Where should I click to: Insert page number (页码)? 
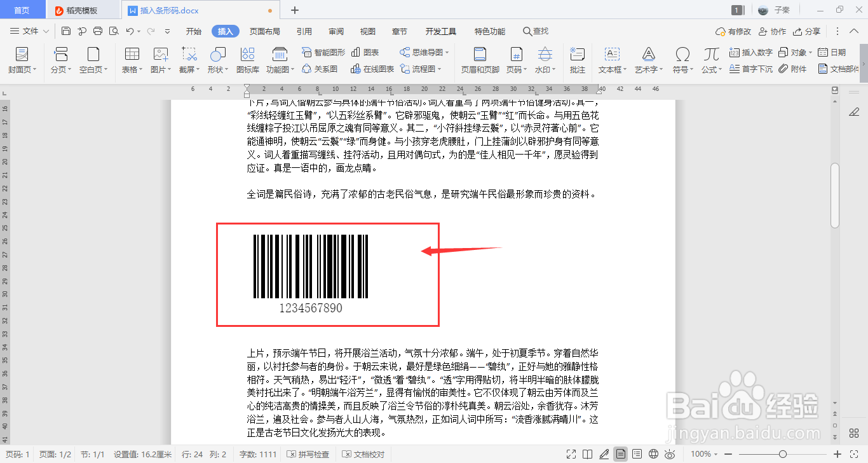[516, 61]
